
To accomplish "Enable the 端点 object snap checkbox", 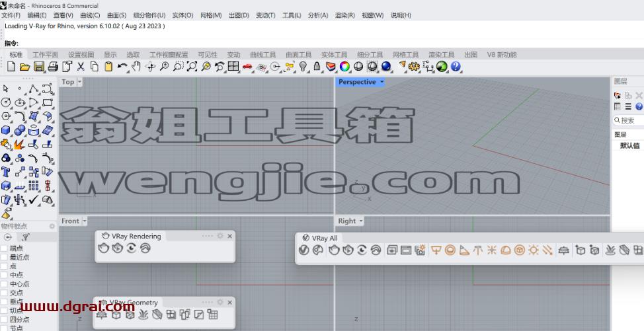I will tap(4, 248).
